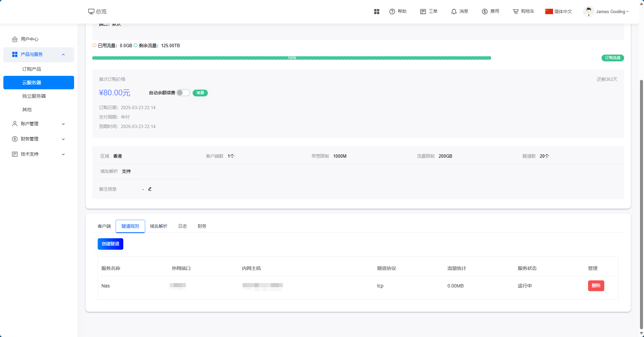Collapse the 产品与服务 menu section
Image resolution: width=644 pixels, height=337 pixels.
(63, 55)
